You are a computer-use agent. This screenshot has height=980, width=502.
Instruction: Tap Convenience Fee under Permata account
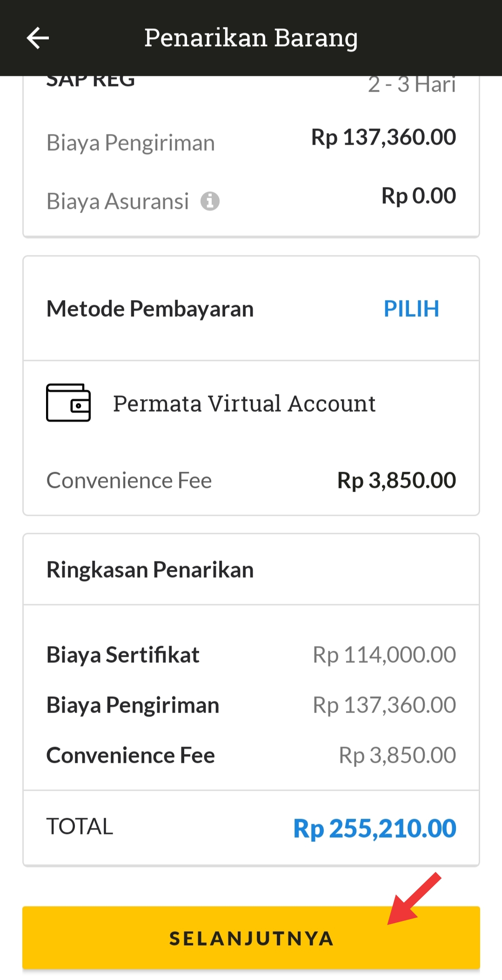pos(129,480)
